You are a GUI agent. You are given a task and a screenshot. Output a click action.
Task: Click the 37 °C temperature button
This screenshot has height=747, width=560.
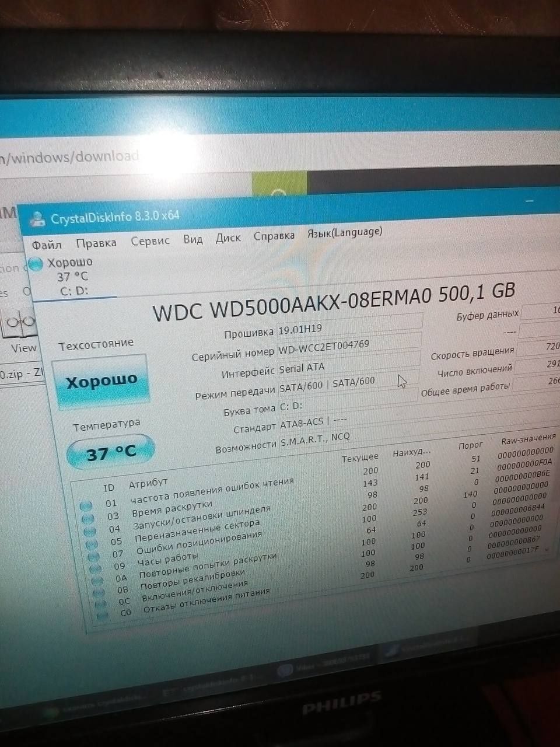pos(111,452)
